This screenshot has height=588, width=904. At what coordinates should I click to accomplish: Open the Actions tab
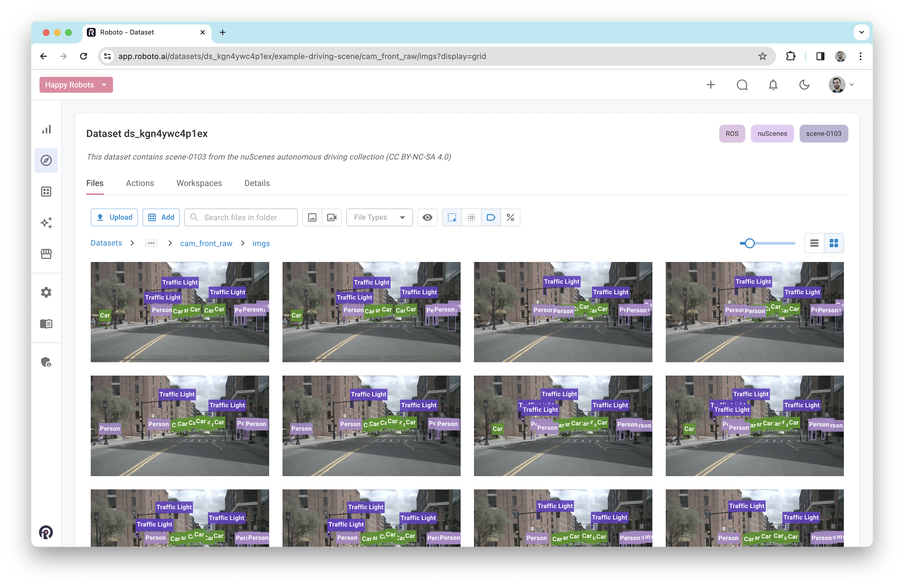point(140,183)
